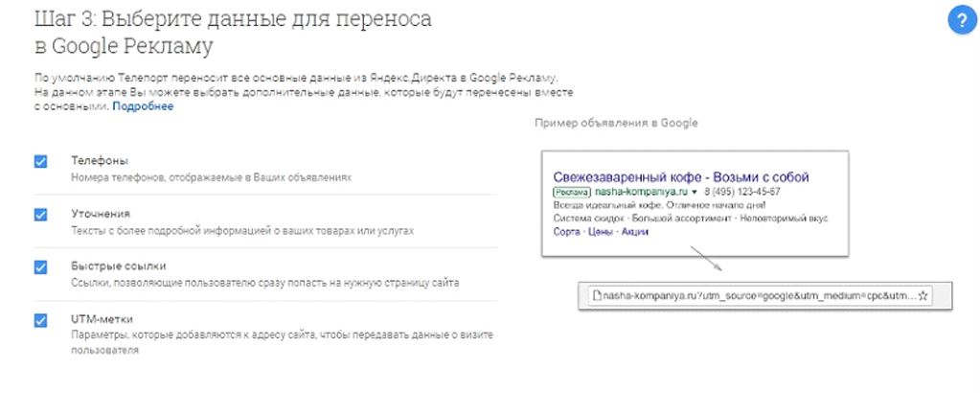The width and height of the screenshot is (980, 393).
Task: Click the UTM-метки option label
Action: pos(103,318)
